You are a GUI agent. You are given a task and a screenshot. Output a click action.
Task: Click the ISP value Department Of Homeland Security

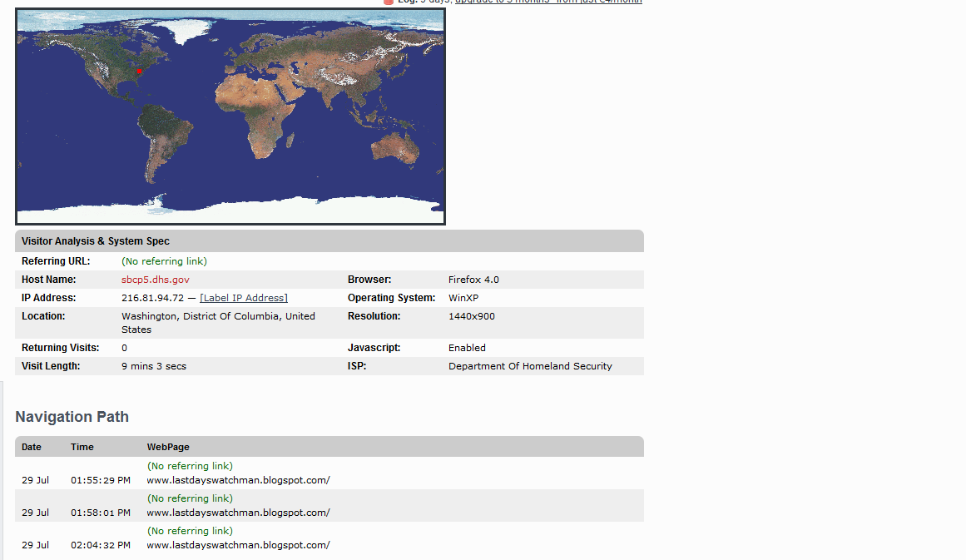click(x=531, y=367)
